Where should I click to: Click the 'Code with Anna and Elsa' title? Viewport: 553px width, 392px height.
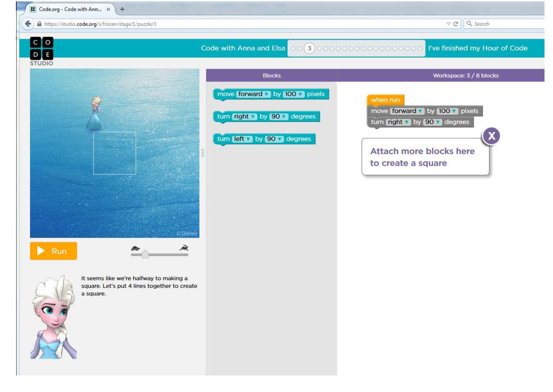coord(243,48)
